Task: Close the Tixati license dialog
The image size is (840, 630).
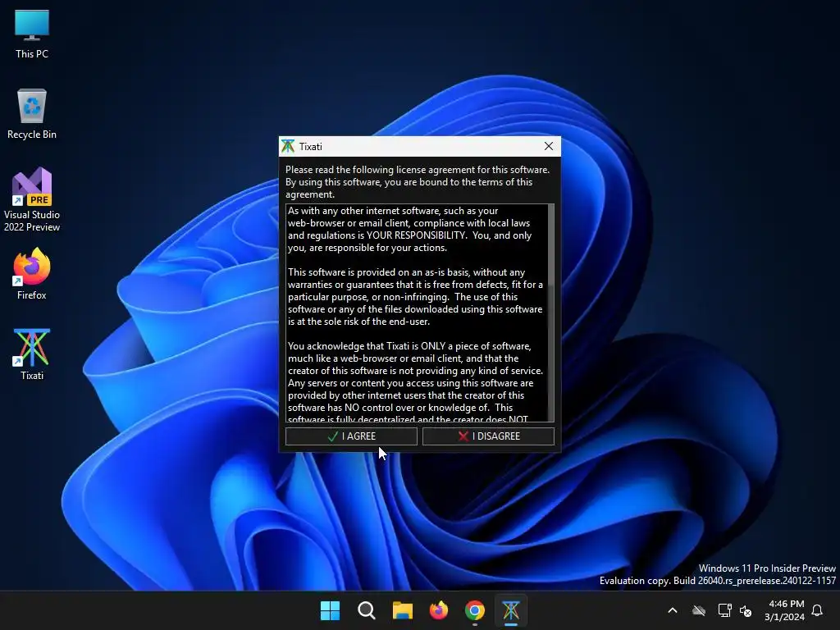Action: (x=548, y=146)
